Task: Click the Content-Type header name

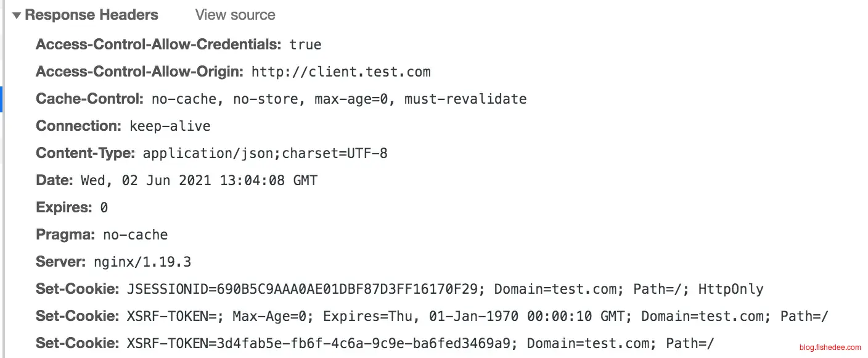Action: tap(85, 153)
